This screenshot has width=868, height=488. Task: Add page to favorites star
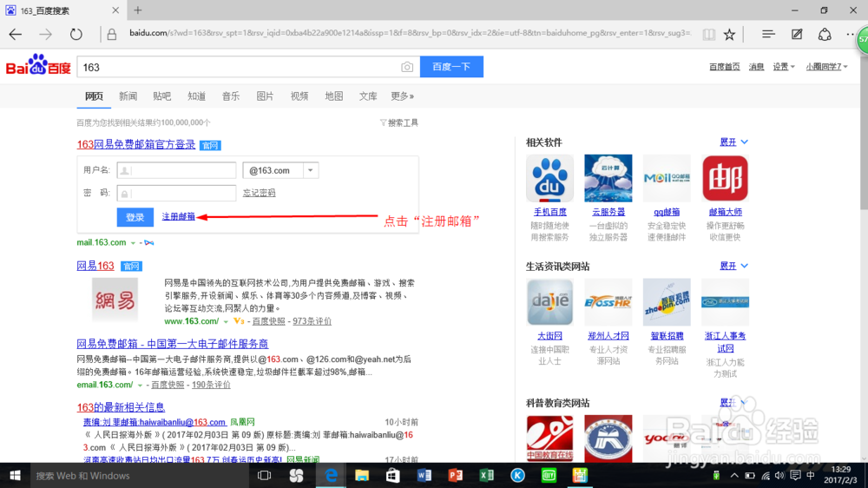[x=730, y=35]
